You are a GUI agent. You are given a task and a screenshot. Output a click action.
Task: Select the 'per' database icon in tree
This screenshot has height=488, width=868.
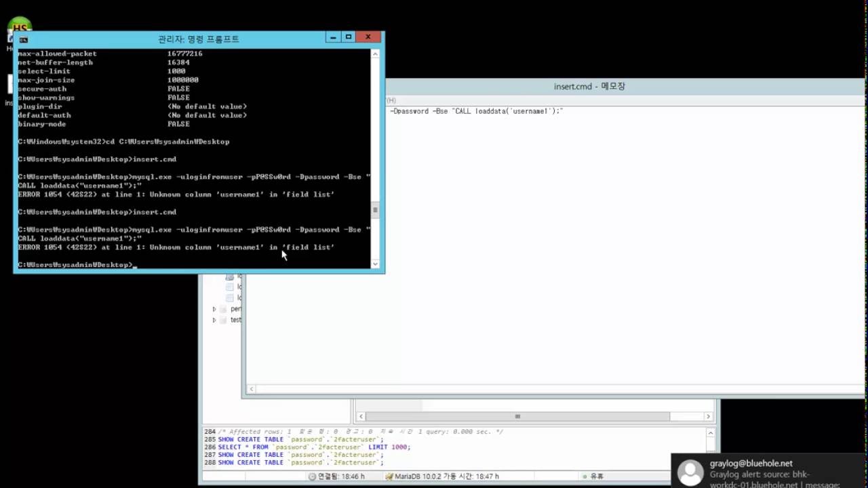tap(224, 309)
